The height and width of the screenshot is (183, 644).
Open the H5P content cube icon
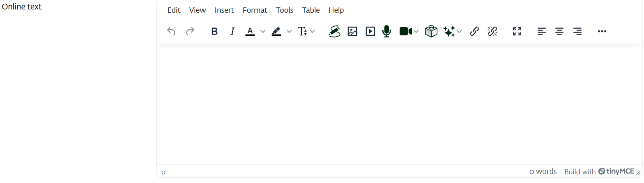[431, 31]
